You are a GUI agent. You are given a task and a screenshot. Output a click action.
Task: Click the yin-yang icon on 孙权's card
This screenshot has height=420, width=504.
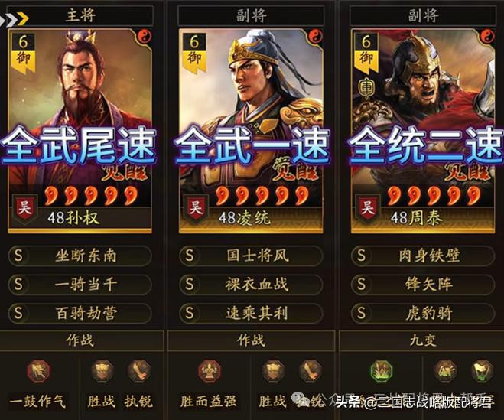[145, 37]
